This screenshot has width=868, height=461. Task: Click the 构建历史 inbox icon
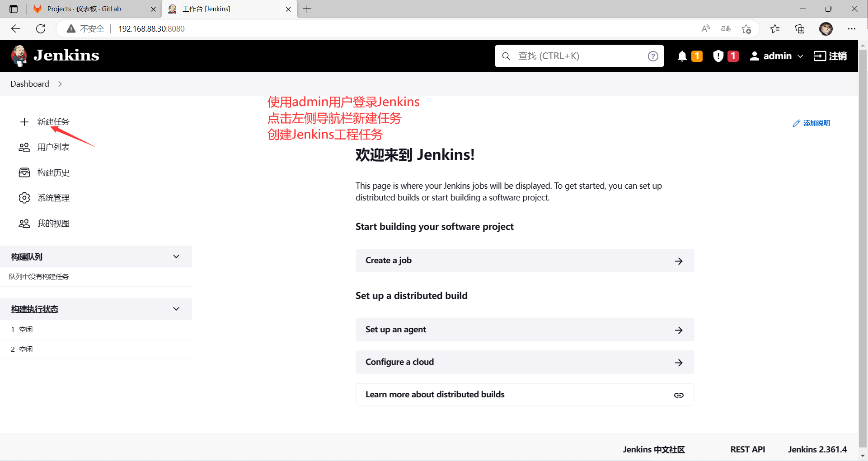pyautogui.click(x=24, y=172)
